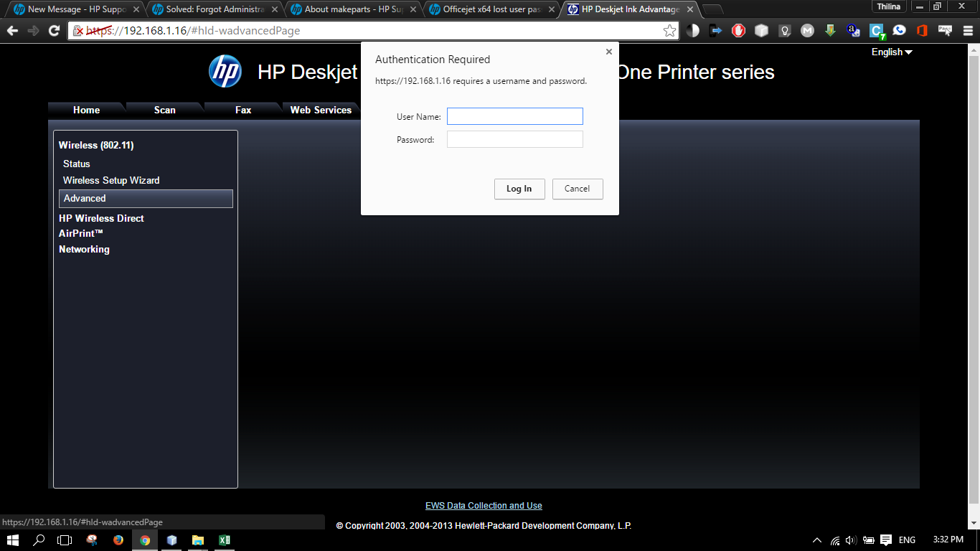Switch to the Web Services tab
980x551 pixels.
(x=321, y=110)
